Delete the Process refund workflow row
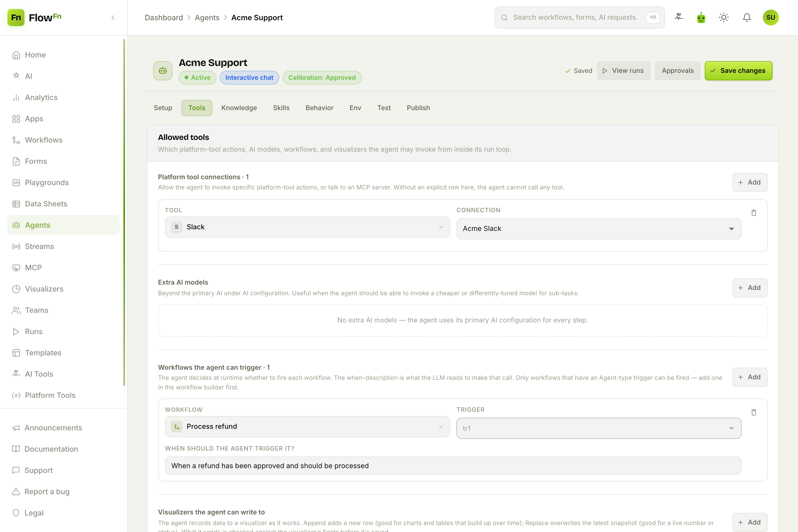The height and width of the screenshot is (532, 798). point(754,412)
